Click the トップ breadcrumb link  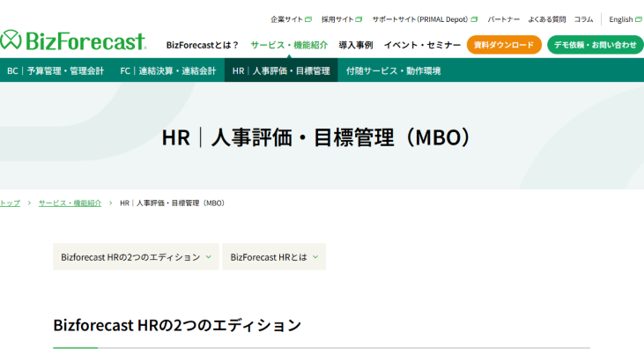coord(10,203)
